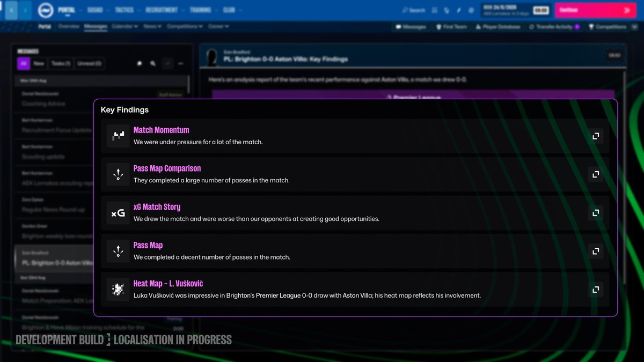
Task: Click the Pass Map Comparison arrows icon
Action: [118, 174]
